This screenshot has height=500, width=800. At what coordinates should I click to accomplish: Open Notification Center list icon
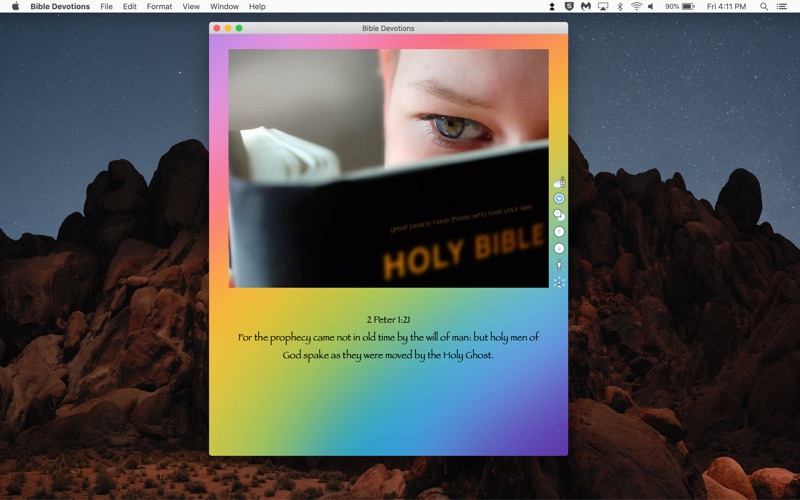[x=781, y=6]
